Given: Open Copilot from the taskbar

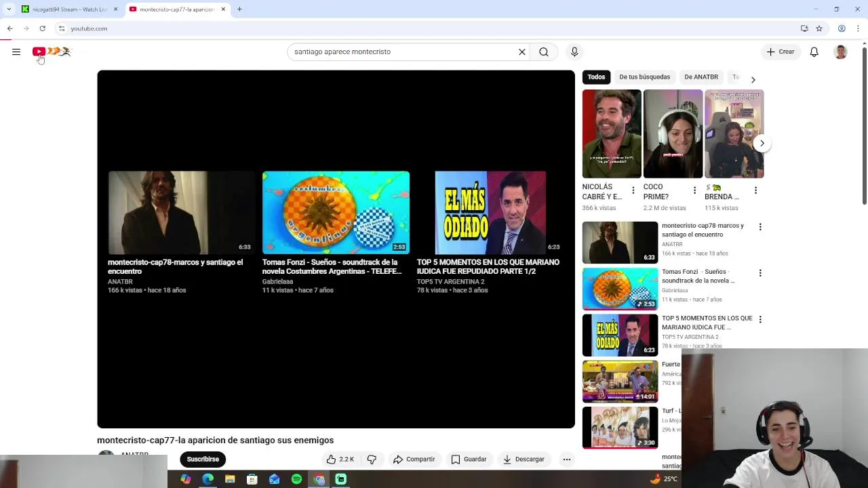Looking at the screenshot, I should tap(186, 479).
